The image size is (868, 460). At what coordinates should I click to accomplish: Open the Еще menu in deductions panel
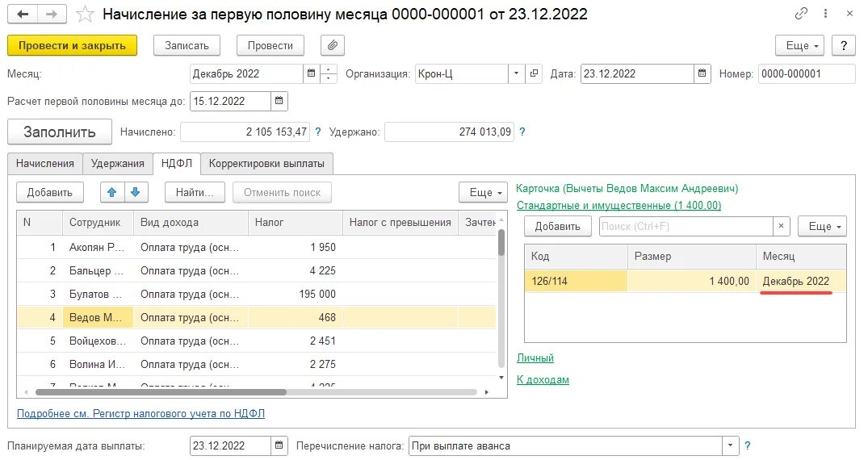click(822, 226)
